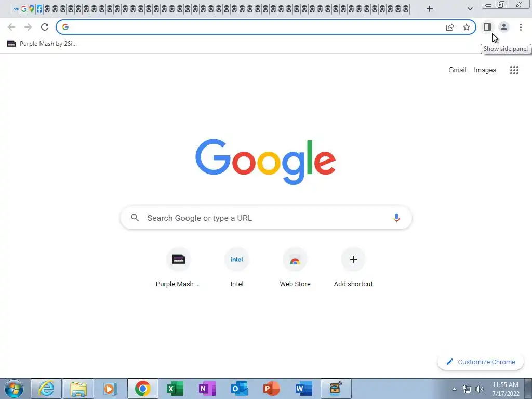
Task: Launch Outlook from the taskbar
Action: (x=239, y=389)
